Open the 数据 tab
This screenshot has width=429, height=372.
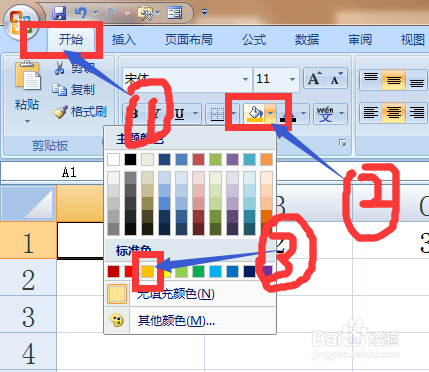click(x=307, y=40)
